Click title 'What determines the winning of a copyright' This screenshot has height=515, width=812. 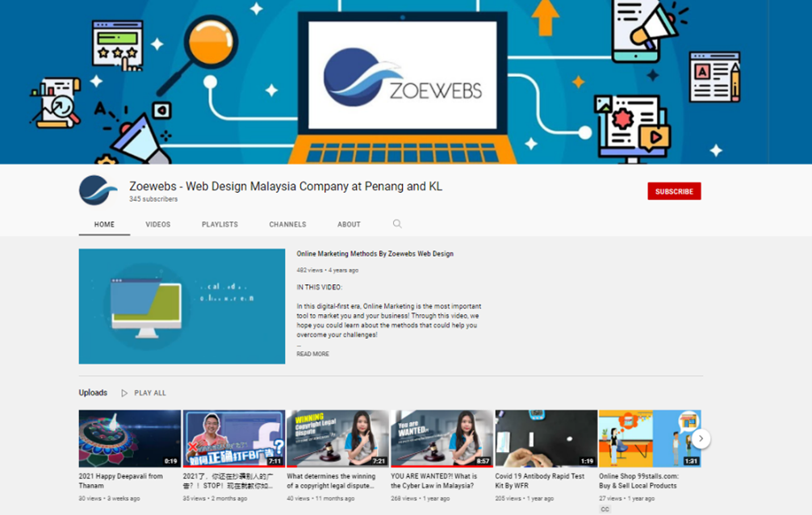(332, 481)
